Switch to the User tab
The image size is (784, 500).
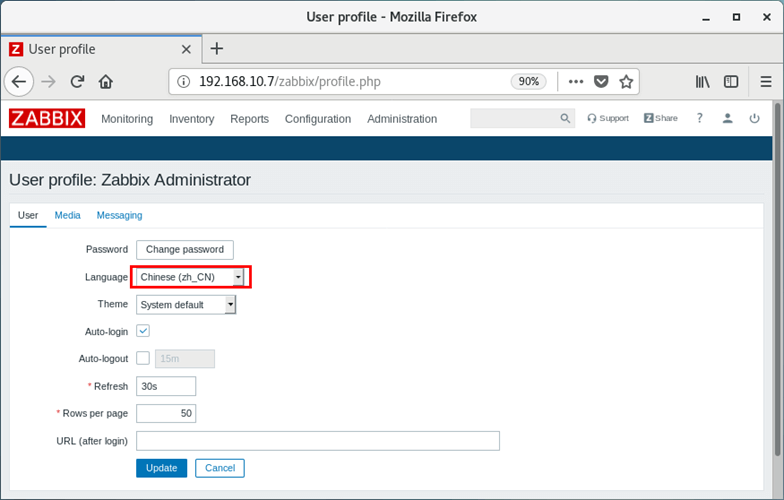28,215
